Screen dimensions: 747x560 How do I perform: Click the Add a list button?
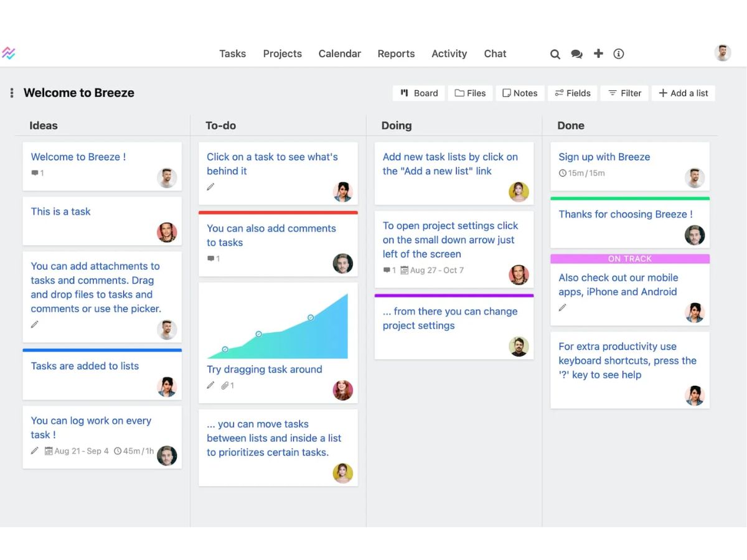click(684, 93)
